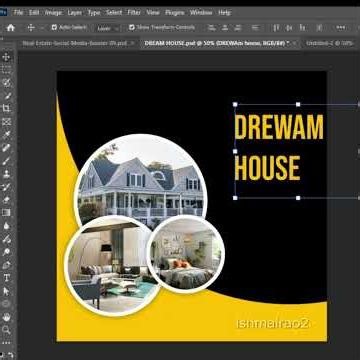Viewport: 360px width, 360px height.
Task: Select the Brush tool
Action: 6,161
